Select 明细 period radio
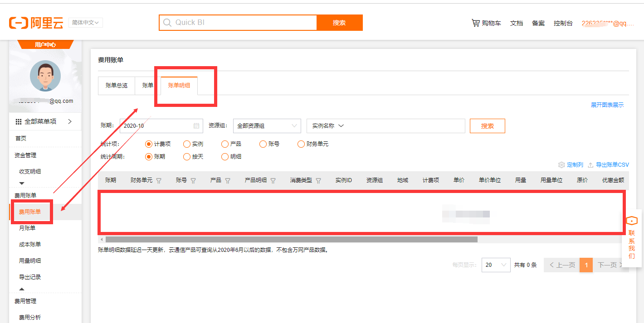644x323 pixels. 224,157
